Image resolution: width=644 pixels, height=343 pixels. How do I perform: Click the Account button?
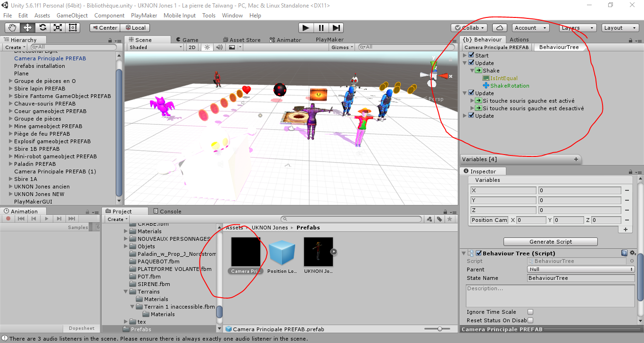click(x=531, y=28)
